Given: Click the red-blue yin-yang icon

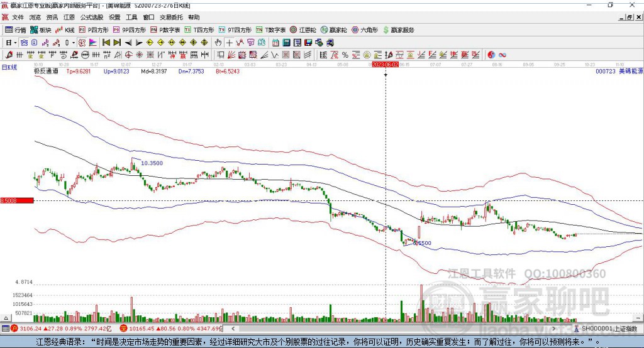Looking at the screenshot, I should point(491,55).
